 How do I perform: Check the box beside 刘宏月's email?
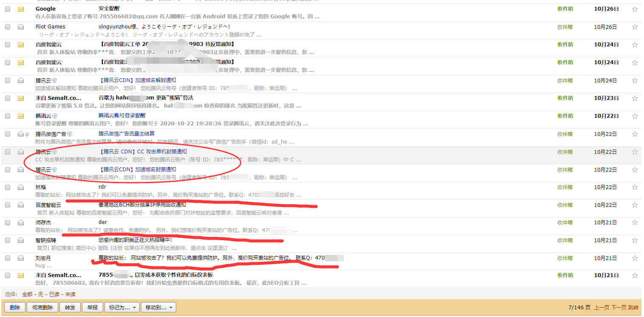[x=8, y=258]
